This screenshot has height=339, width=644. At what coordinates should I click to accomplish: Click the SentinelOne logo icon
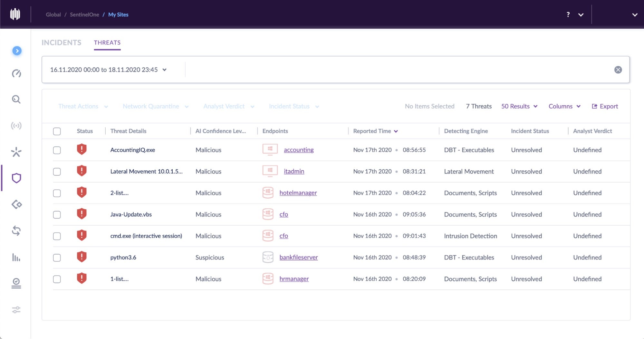(15, 14)
